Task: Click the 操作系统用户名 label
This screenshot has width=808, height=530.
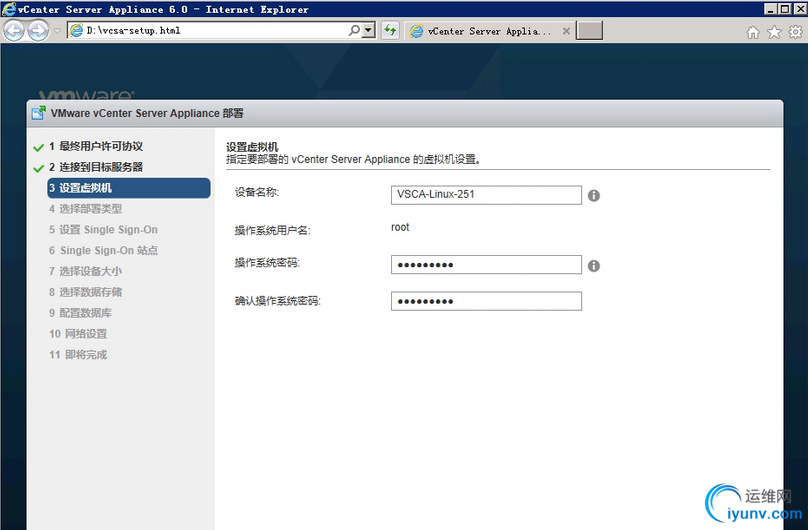Action: tap(273, 230)
